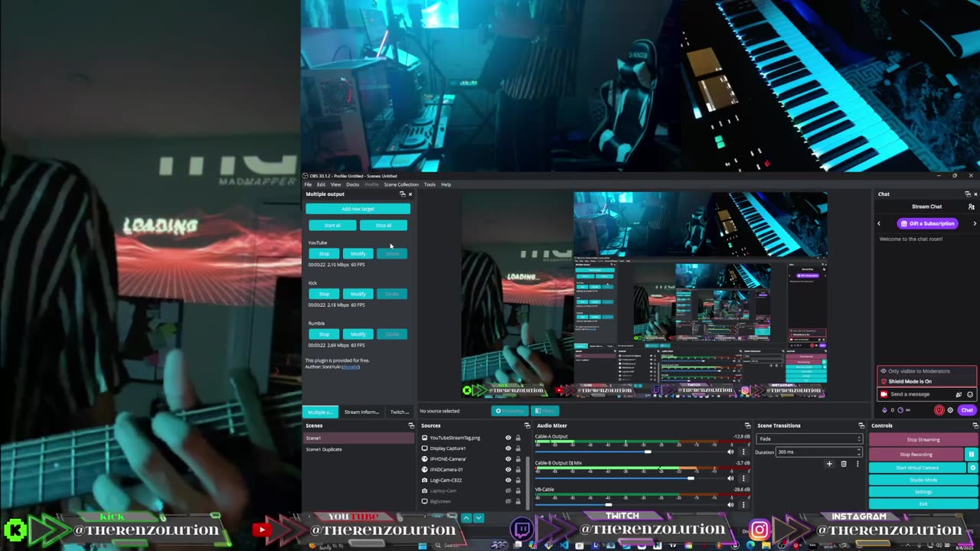Show the Laptop-Cam source
The height and width of the screenshot is (551, 980).
click(508, 491)
